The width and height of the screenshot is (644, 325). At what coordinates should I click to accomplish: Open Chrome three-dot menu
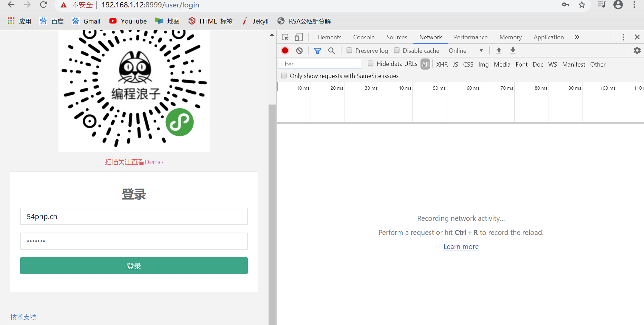coord(634,5)
